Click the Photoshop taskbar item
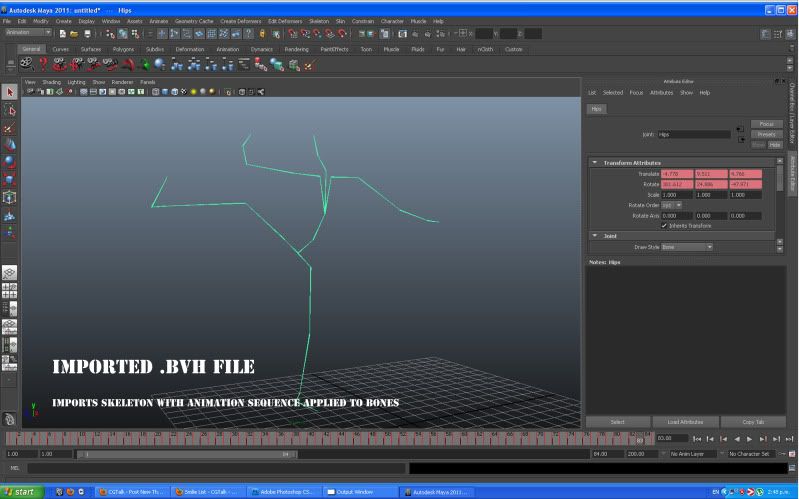 click(x=286, y=492)
